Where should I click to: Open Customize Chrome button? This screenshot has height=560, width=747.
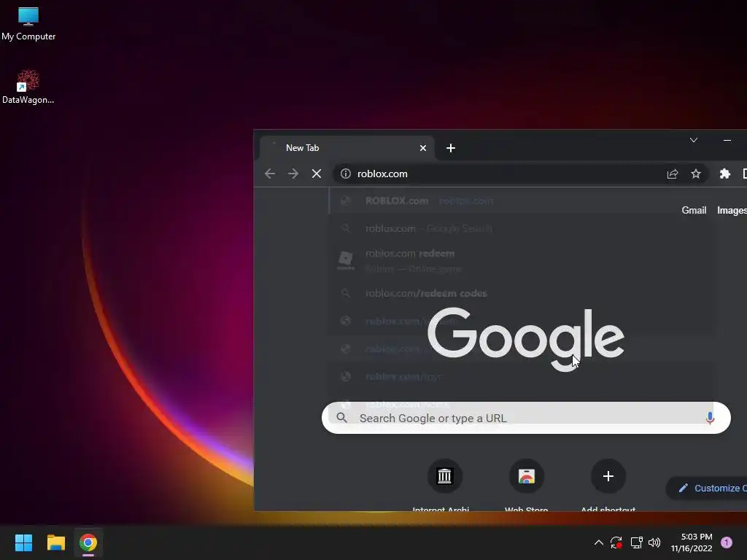[x=707, y=488]
